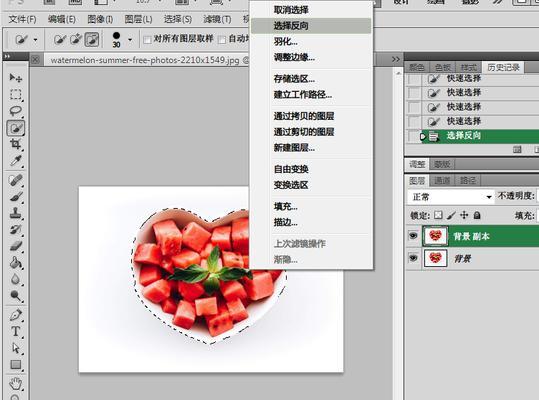
Task: Open the 图层(L) menu
Action: (138, 19)
